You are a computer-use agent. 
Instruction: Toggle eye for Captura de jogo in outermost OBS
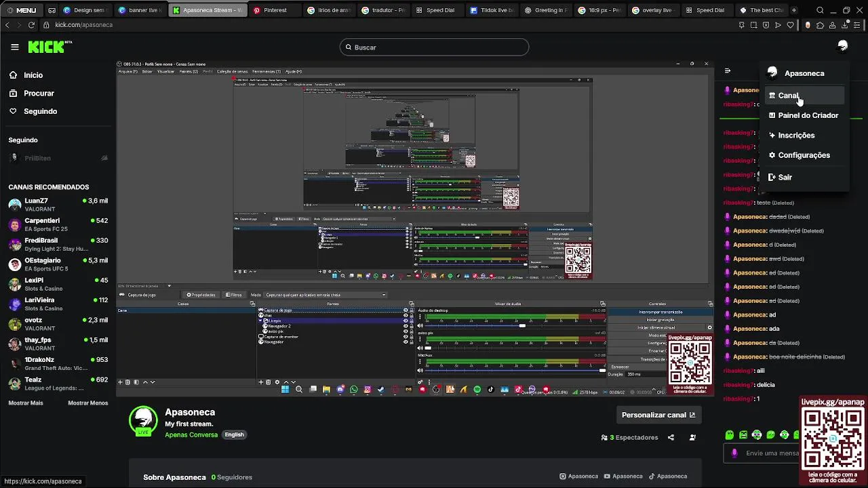click(406, 310)
